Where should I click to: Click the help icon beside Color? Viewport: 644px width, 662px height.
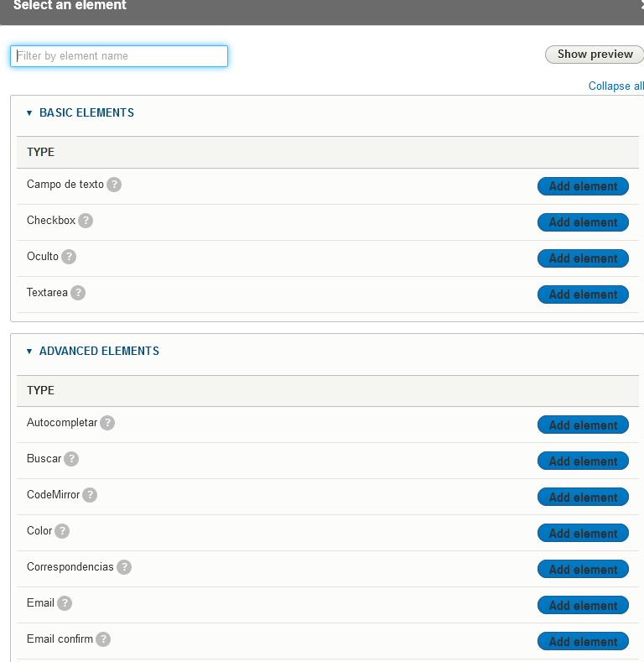tap(62, 531)
